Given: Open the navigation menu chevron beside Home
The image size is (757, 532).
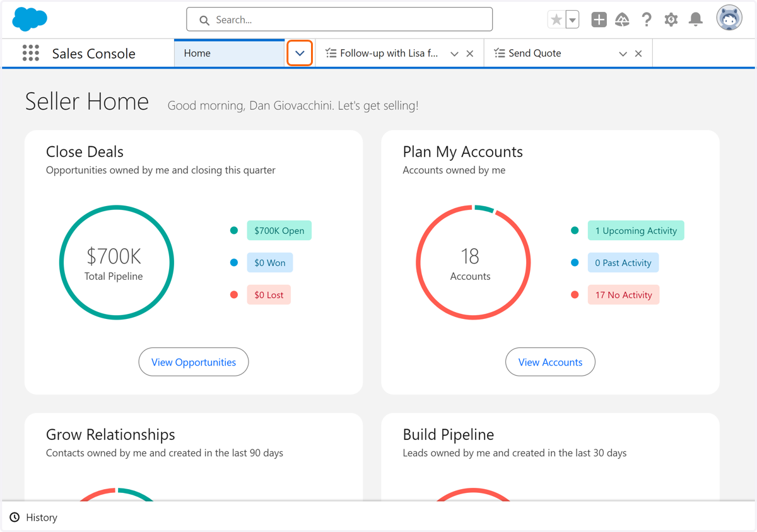Looking at the screenshot, I should click(300, 54).
